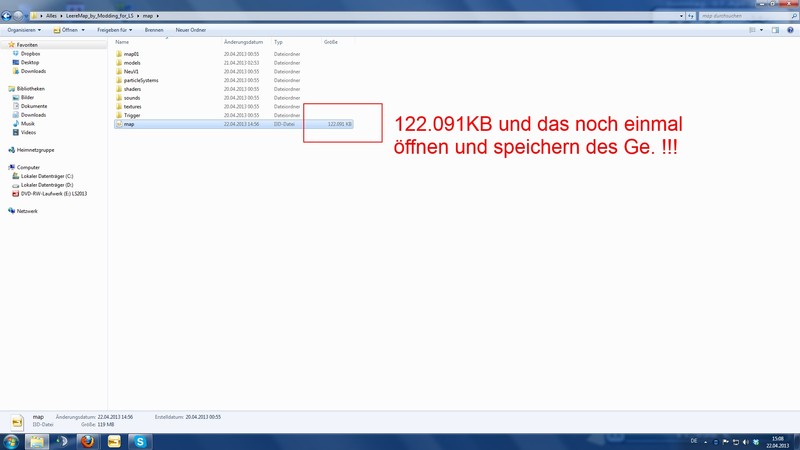This screenshot has width=800, height=450.
Task: Go back with the Explorer back arrow
Action: [6, 16]
